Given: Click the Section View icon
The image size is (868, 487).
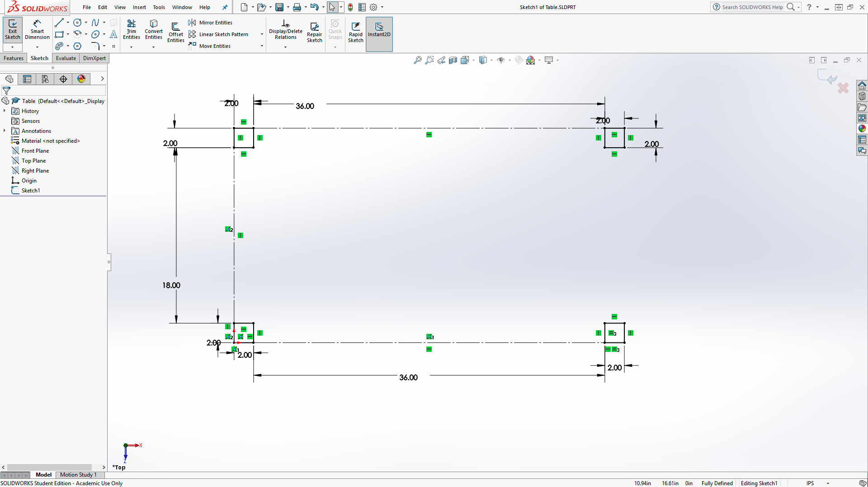Looking at the screenshot, I should (453, 60).
